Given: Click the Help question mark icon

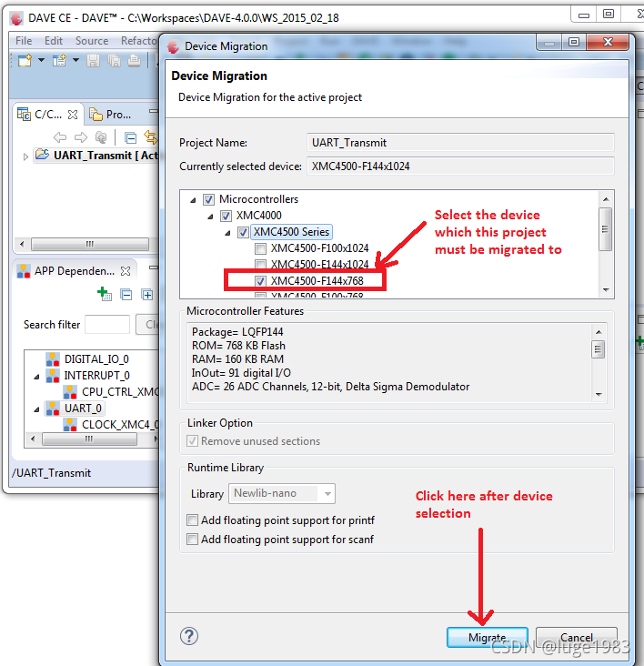Looking at the screenshot, I should pyautogui.click(x=189, y=636).
